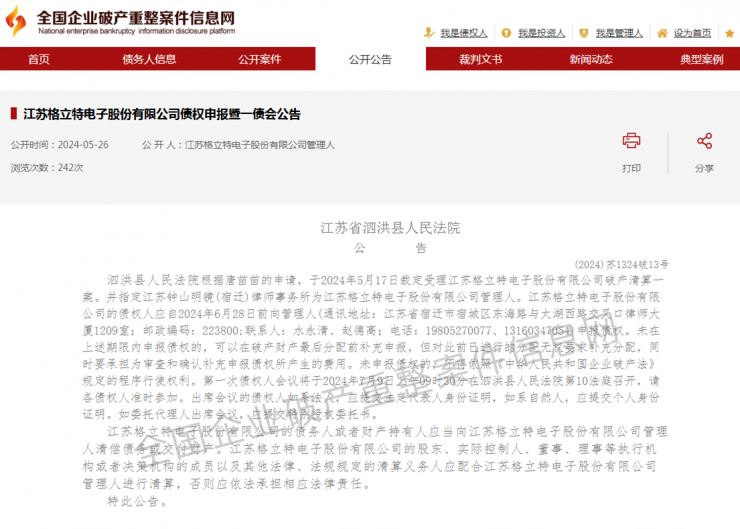The height and width of the screenshot is (529, 740).
Task: Click the announcement title 江苏格立特电子股份有限公司债权申报
Action: pos(161,114)
